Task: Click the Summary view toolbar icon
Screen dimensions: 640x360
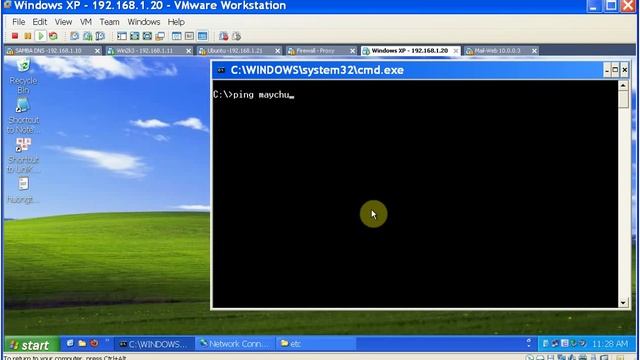Action: [x=176, y=36]
